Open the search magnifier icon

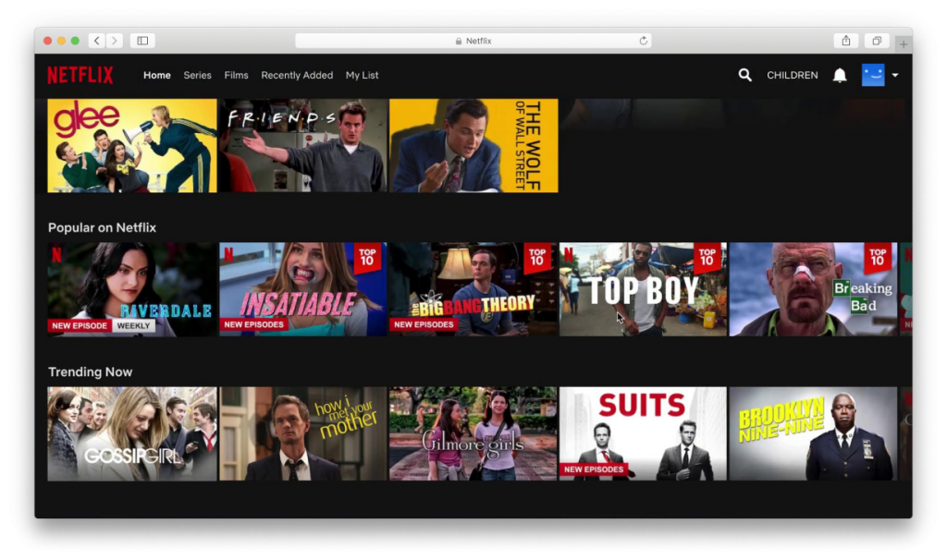pyautogui.click(x=744, y=75)
